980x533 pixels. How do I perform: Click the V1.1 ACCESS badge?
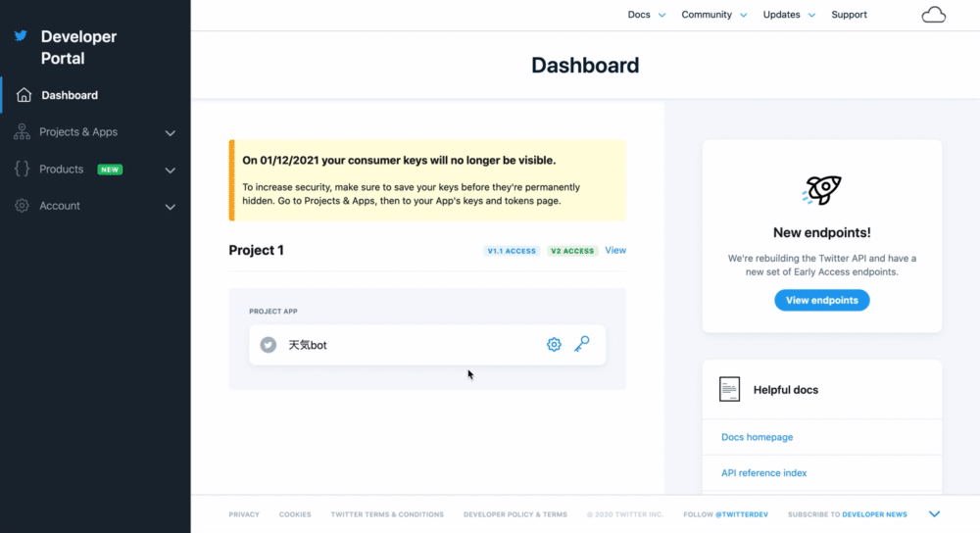tap(512, 251)
